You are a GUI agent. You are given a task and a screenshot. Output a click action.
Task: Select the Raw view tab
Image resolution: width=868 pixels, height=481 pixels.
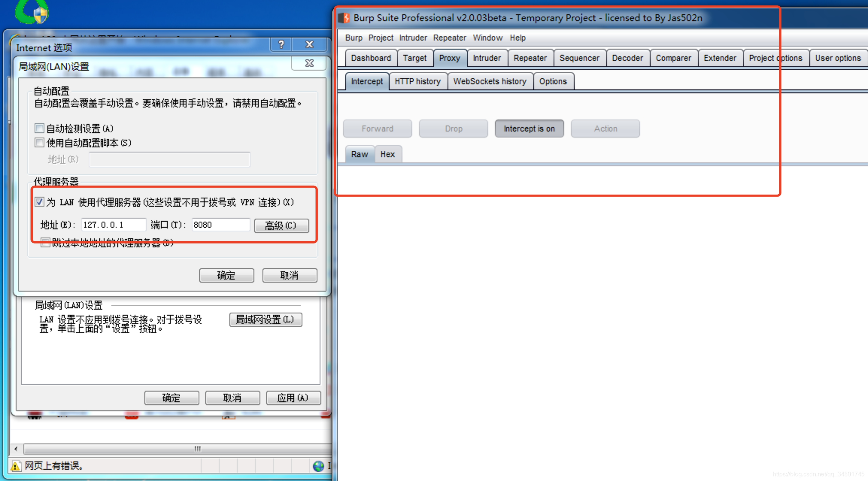(360, 154)
